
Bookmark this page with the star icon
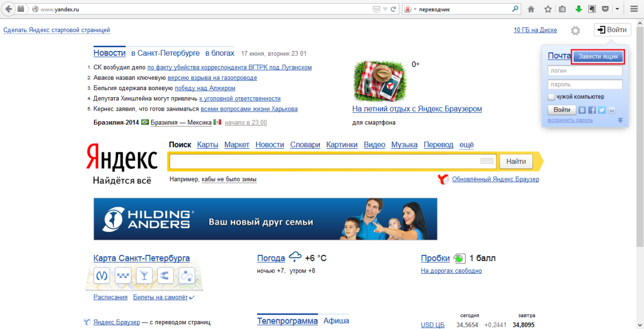[548, 9]
